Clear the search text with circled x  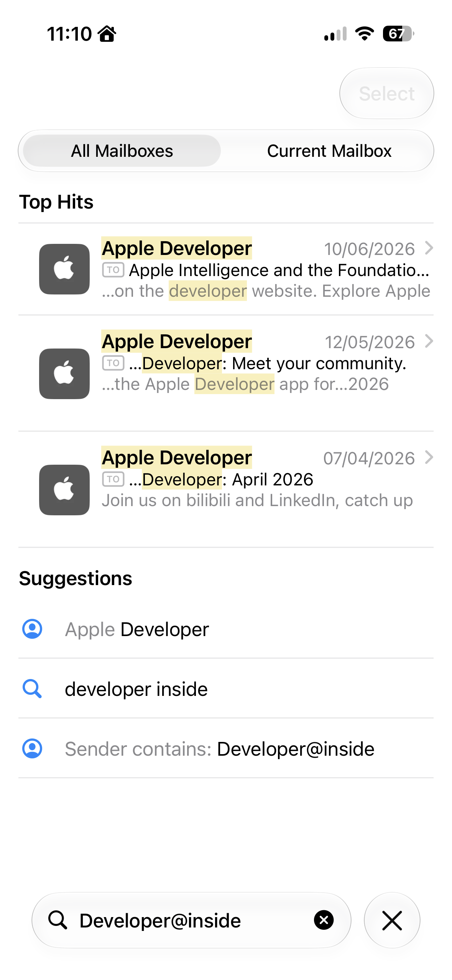[x=324, y=920]
